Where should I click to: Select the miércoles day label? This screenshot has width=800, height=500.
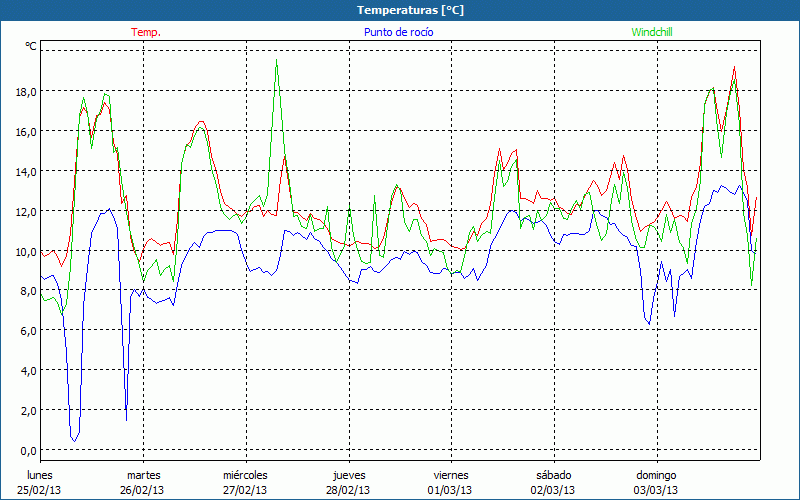click(x=245, y=475)
